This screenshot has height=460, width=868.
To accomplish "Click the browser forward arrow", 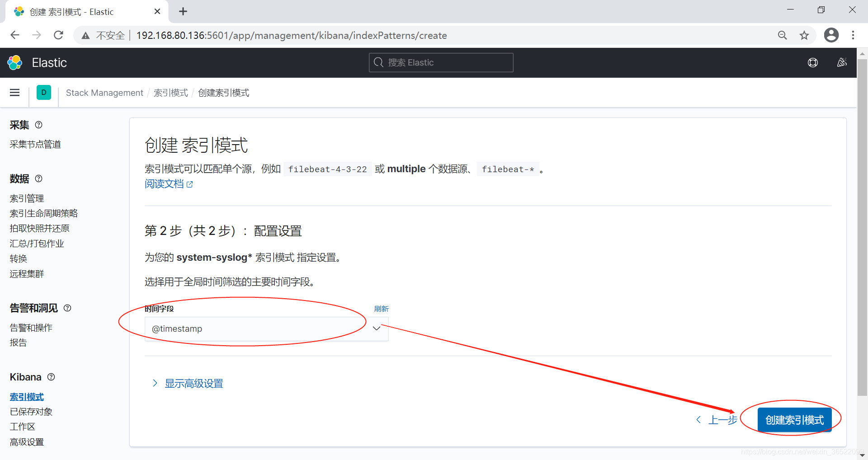I will [x=37, y=35].
